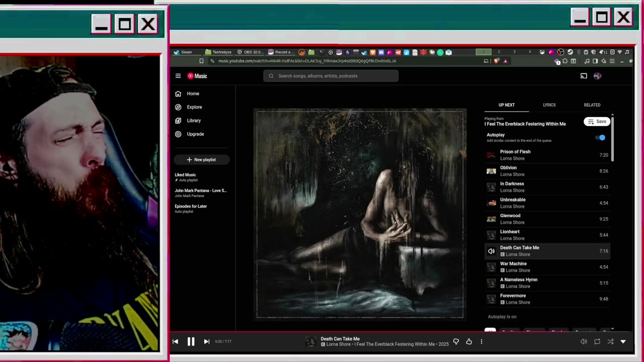Screen dimensions: 644x362
Task: Click the now-playing speaker icon on Death Can Take Me
Action: coord(491,251)
